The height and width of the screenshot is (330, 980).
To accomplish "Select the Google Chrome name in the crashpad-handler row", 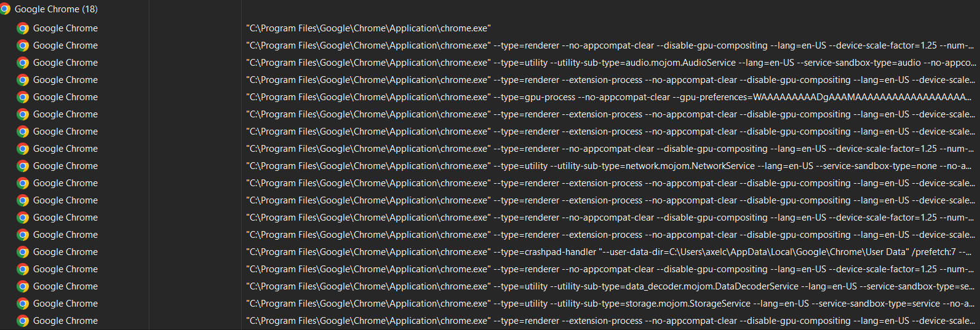I will click(65, 252).
